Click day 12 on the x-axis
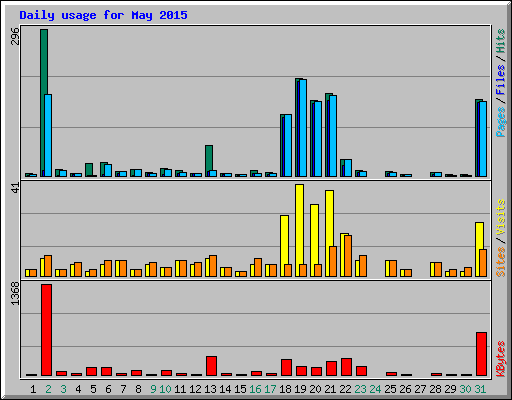 [195, 389]
